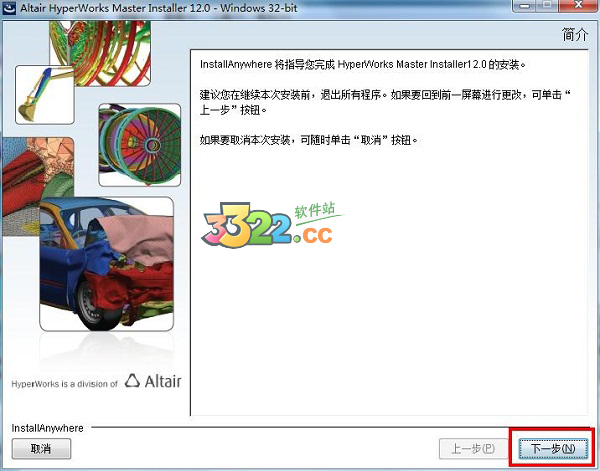600x471 pixels.
Task: Click the 简介 heading text
Action: coord(575,34)
